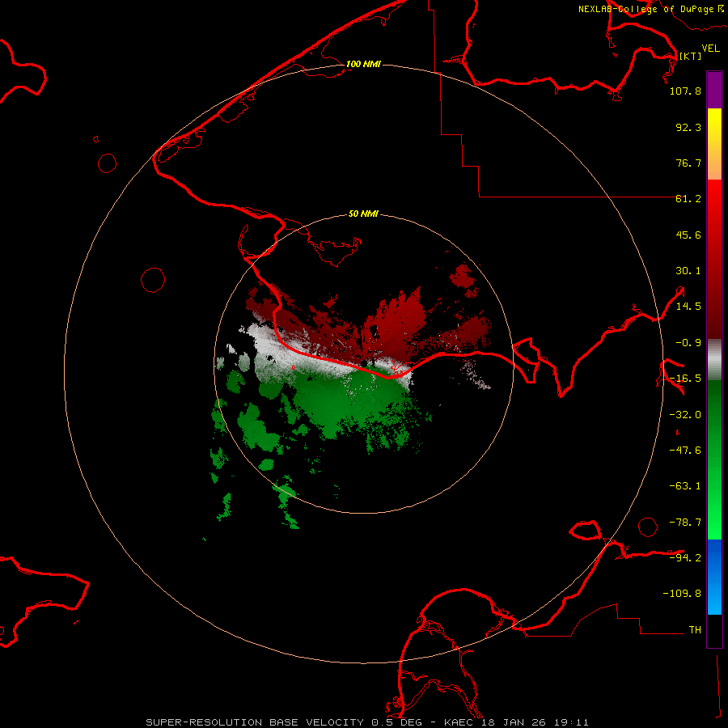Viewport: 728px width, 728px height.
Task: Click the gray near-zero segment of color bar
Action: pos(714,360)
